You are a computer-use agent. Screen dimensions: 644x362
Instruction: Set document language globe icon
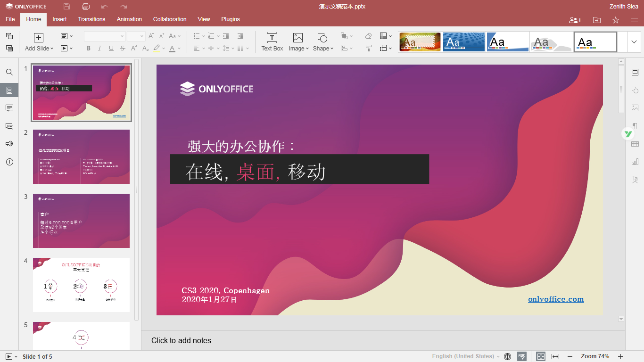point(508,356)
